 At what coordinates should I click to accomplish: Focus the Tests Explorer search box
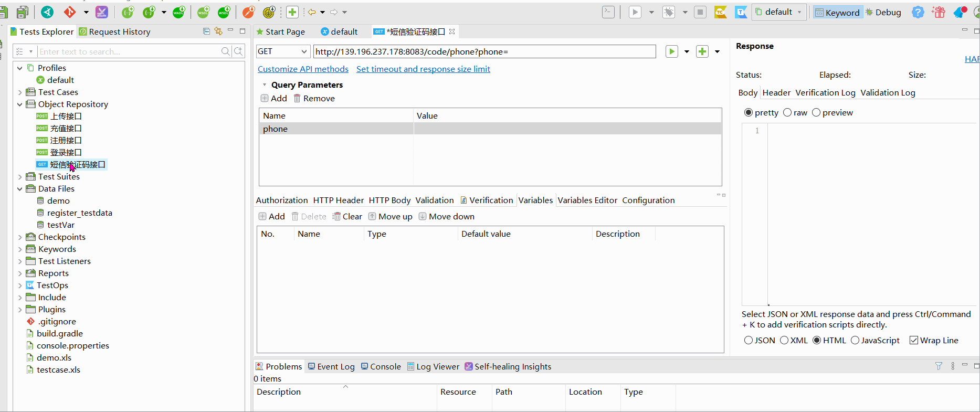(129, 51)
